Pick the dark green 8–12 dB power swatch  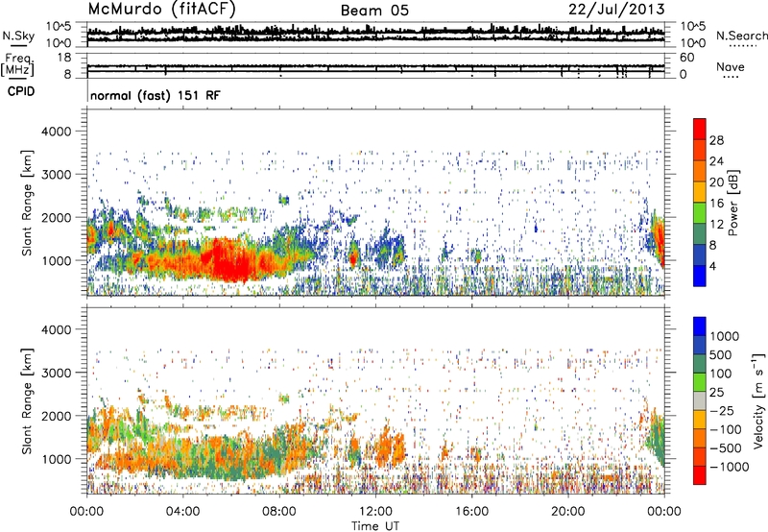[700, 234]
